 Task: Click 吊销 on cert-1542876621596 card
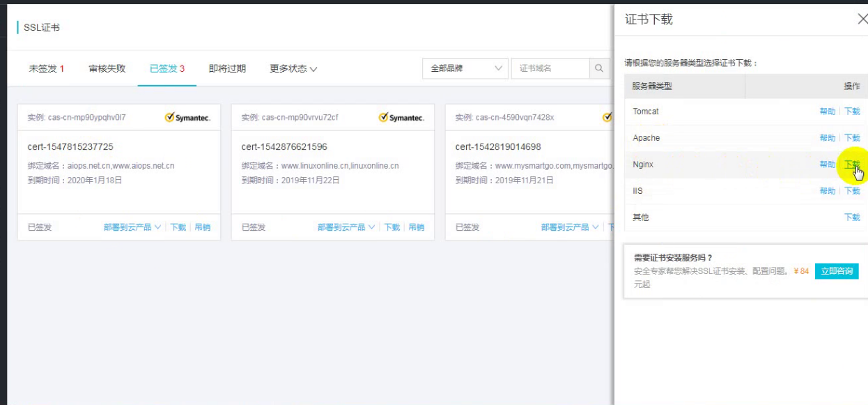point(416,227)
